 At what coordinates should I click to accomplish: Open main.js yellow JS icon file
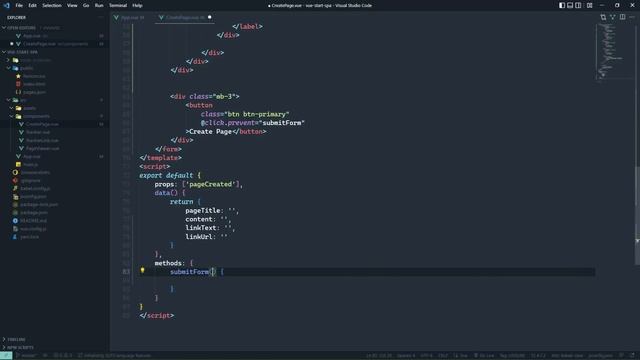pyautogui.click(x=18, y=164)
